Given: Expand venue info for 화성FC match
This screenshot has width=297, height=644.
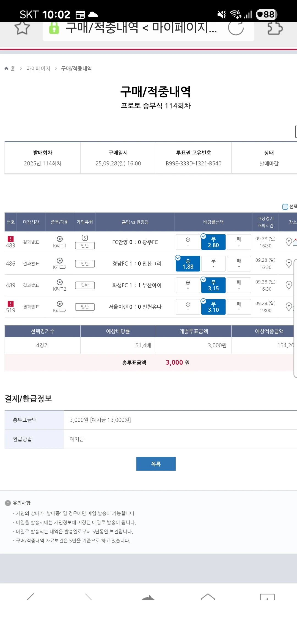Looking at the screenshot, I should pyautogui.click(x=289, y=285).
